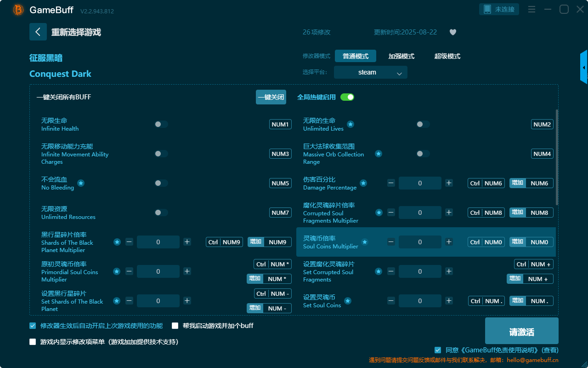Switch to 超级模式 super mode
Image resolution: width=588 pixels, height=368 pixels.
coord(447,56)
